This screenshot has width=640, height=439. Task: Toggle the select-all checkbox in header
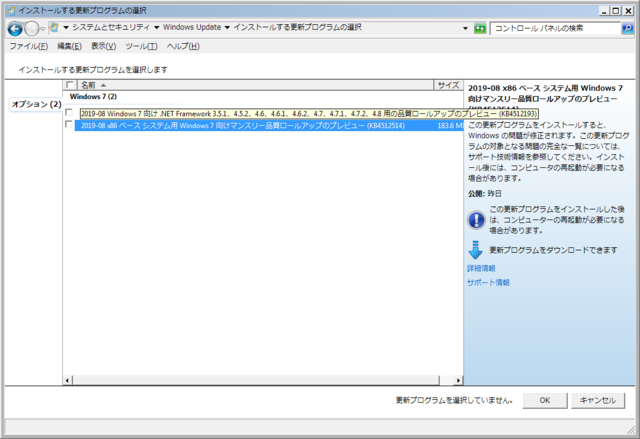70,85
